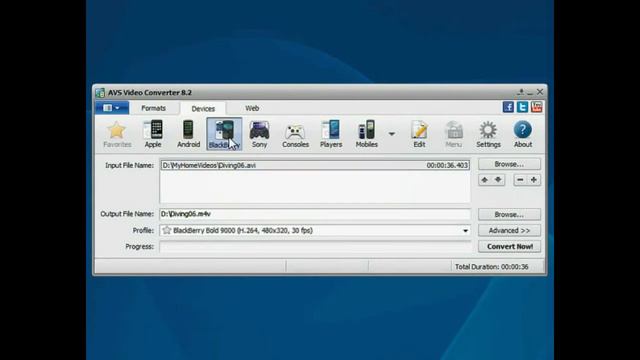
Task: Open the Twitter link icon
Action: [522, 107]
